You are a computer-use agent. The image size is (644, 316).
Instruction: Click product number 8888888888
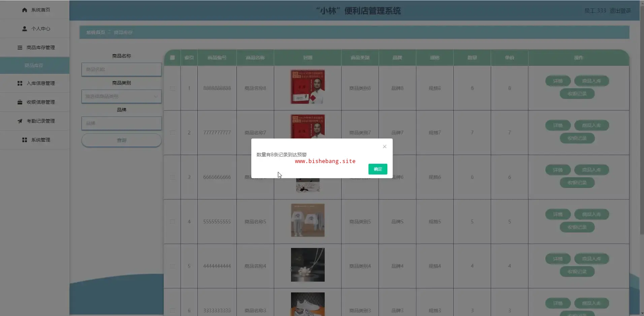pyautogui.click(x=217, y=88)
